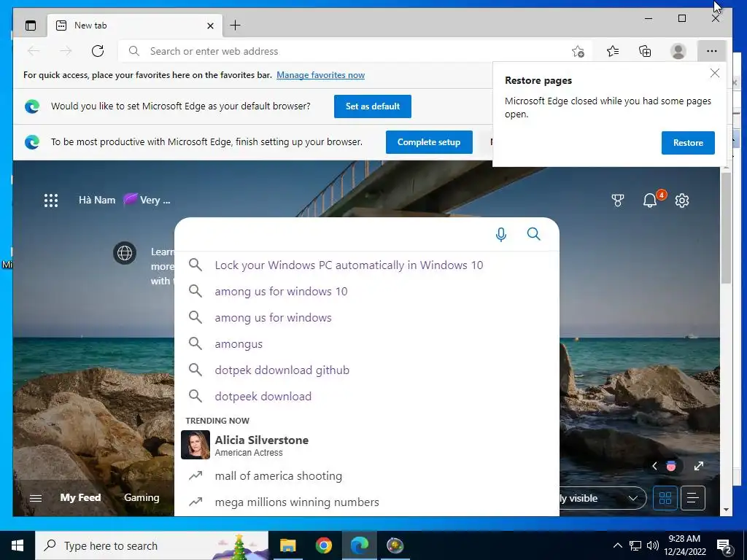Viewport: 747px width, 560px height.
Task: Open Settings and more ellipsis menu
Action: pyautogui.click(x=712, y=51)
